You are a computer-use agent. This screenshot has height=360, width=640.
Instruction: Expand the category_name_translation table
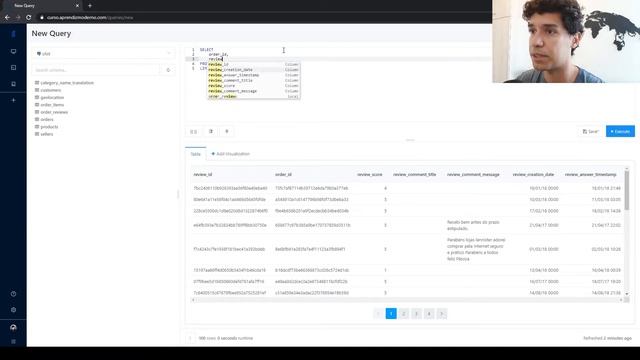[x=67, y=83]
